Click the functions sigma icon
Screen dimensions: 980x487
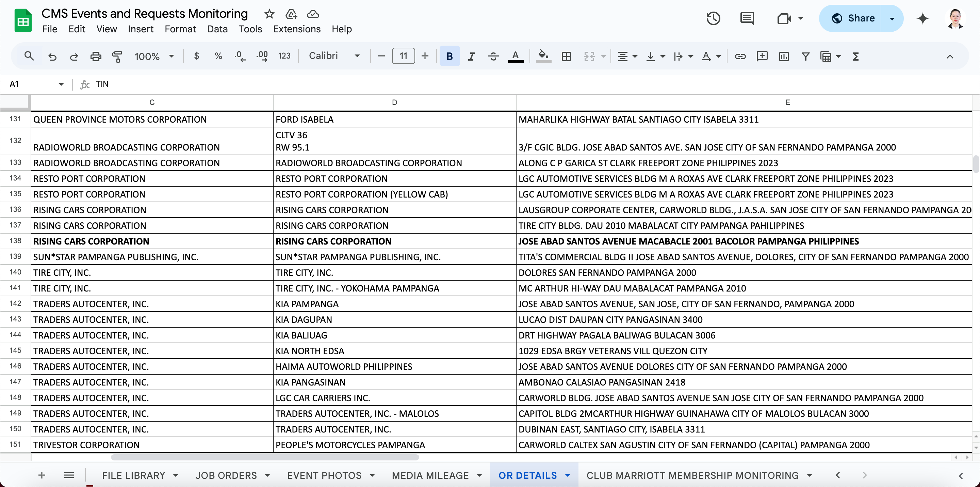855,56
